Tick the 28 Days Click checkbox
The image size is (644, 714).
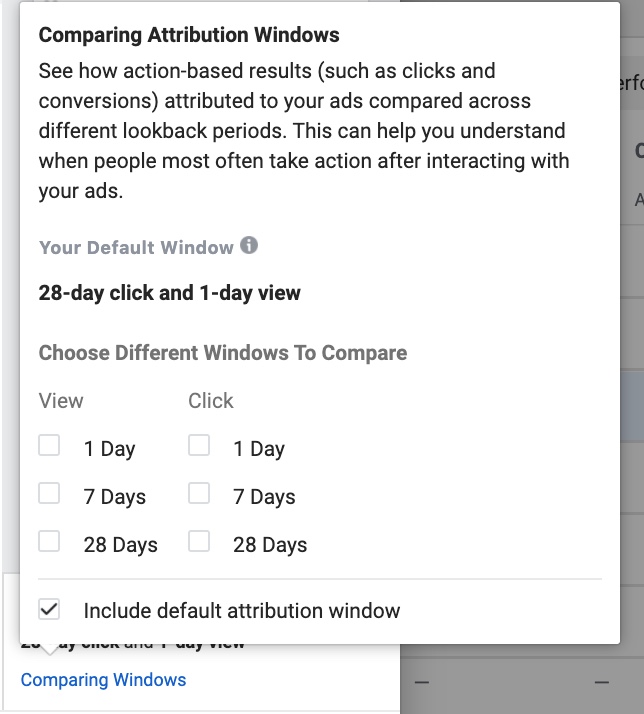click(x=199, y=541)
